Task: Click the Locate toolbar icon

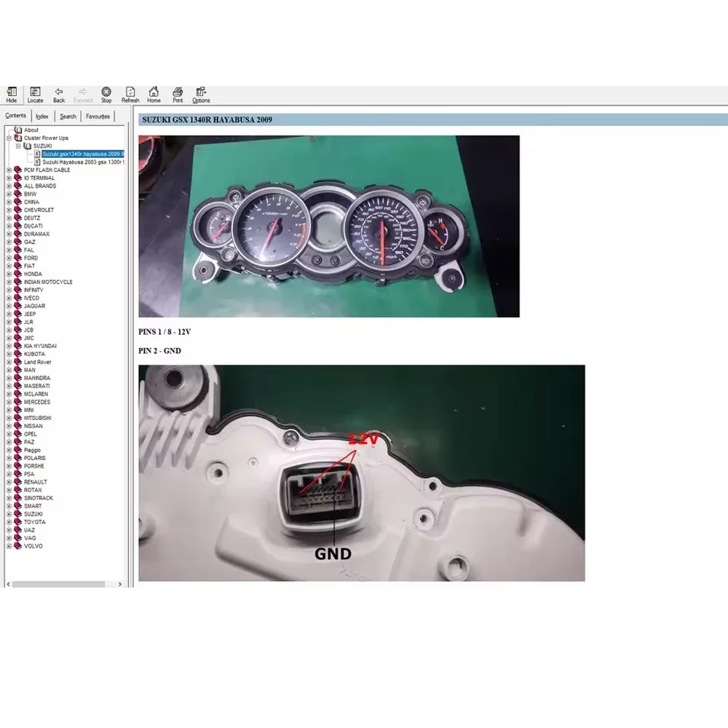Action: 35,94
